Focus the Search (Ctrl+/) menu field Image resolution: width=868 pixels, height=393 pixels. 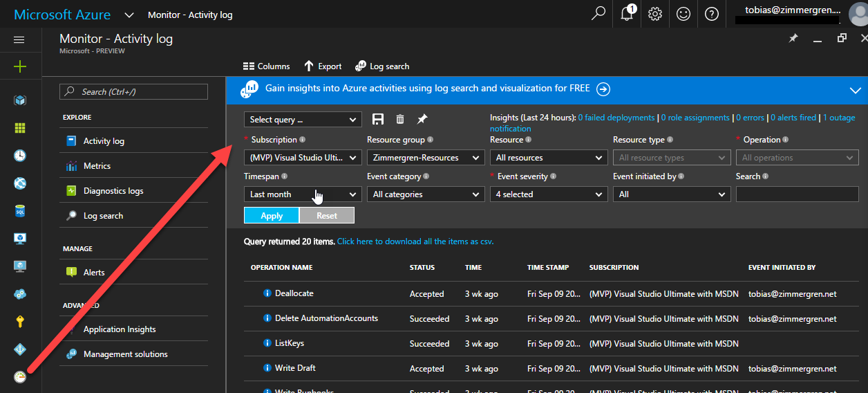pos(134,92)
